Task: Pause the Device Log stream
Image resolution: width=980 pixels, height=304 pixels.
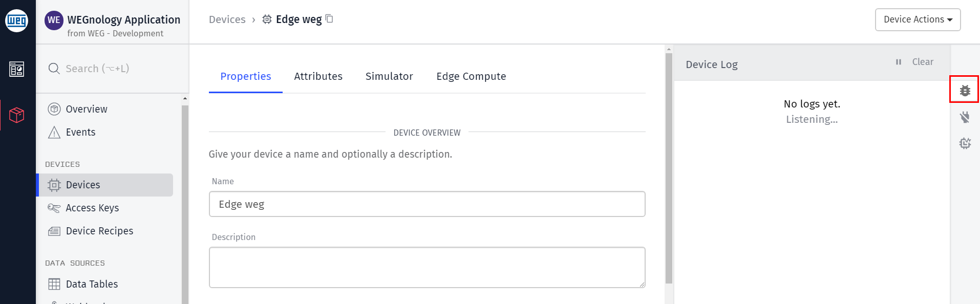Action: click(898, 62)
